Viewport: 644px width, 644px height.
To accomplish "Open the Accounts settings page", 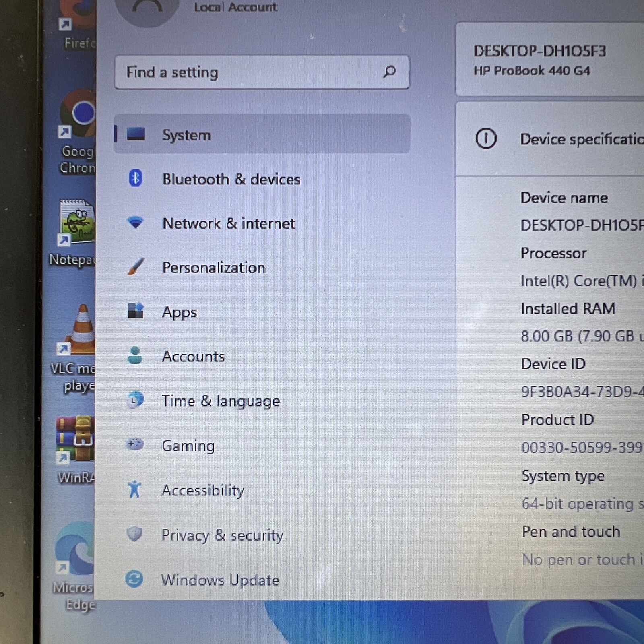I will pos(262,356).
